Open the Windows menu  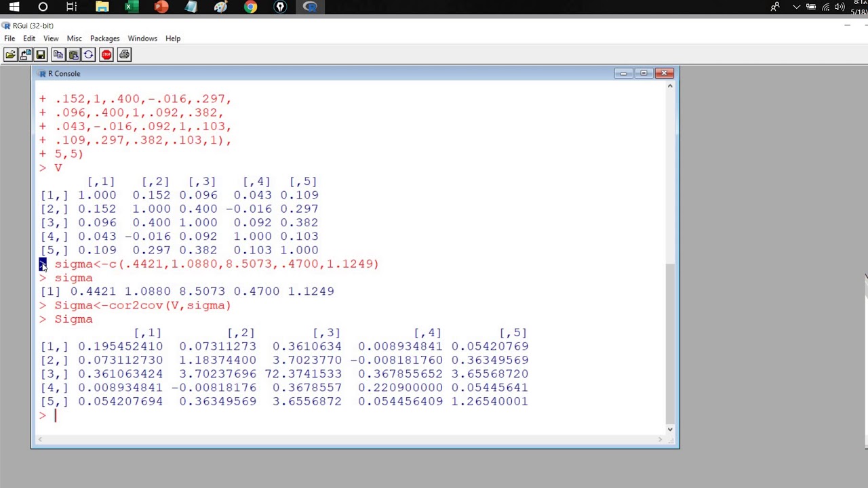[142, 39]
